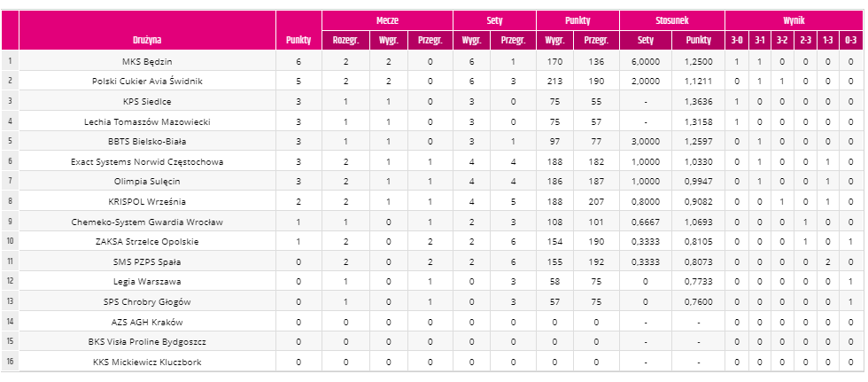This screenshot has height=382, width=868.
Task: Click the Drużyna column header
Action: tap(147, 40)
